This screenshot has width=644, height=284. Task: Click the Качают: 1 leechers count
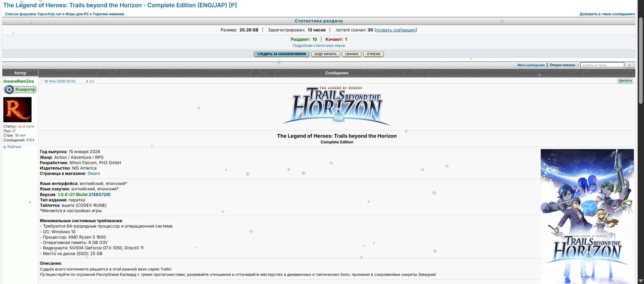[336, 39]
